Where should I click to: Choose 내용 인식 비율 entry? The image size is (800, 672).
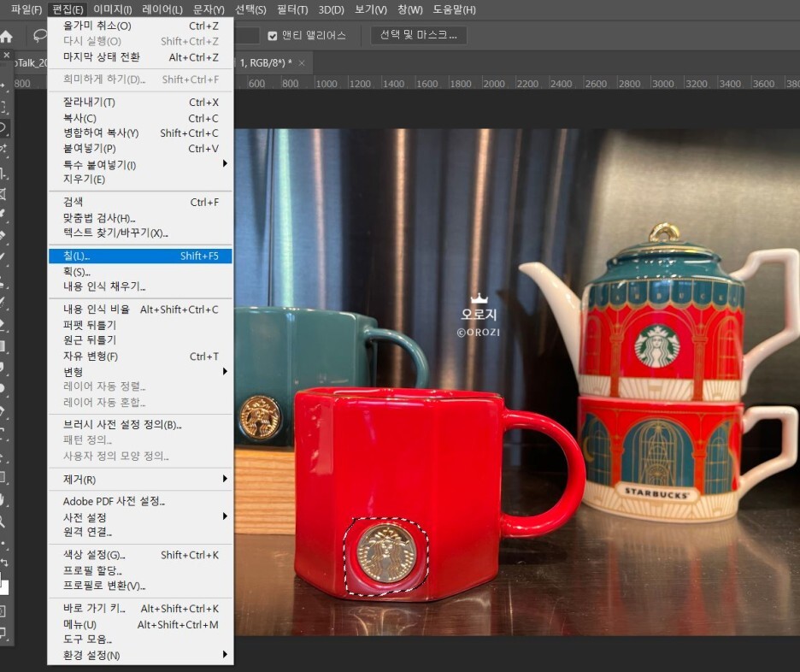click(x=140, y=309)
